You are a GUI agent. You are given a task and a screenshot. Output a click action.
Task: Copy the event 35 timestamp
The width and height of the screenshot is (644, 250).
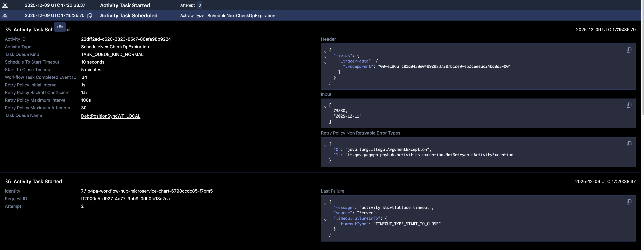coord(90,15)
